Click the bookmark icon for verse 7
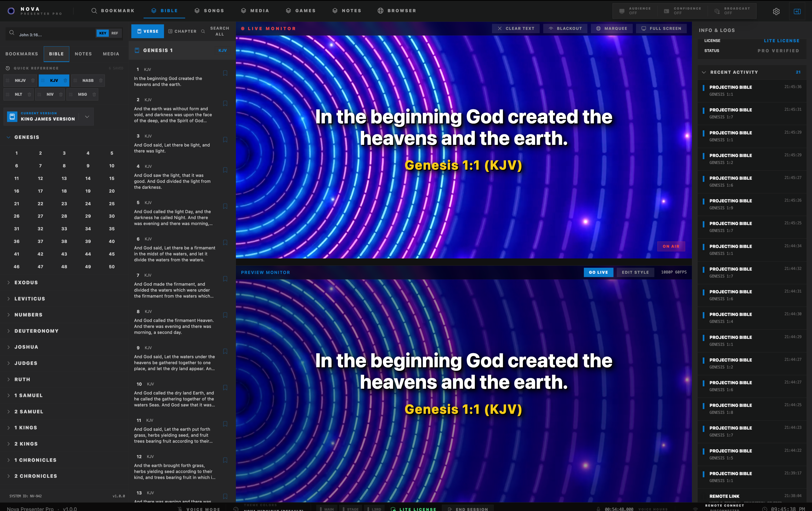The image size is (812, 511). [225, 279]
